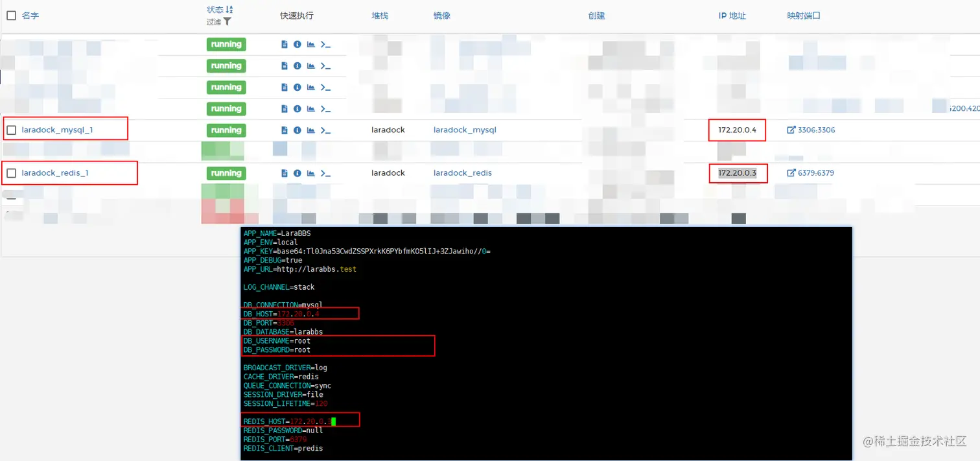
Task: Sort by the 创建 column header
Action: 597,16
